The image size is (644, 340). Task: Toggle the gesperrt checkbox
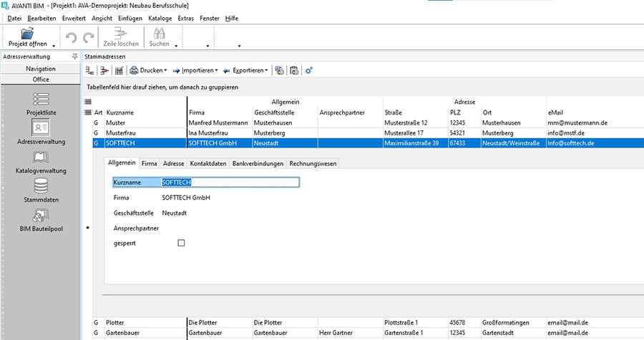coord(181,243)
